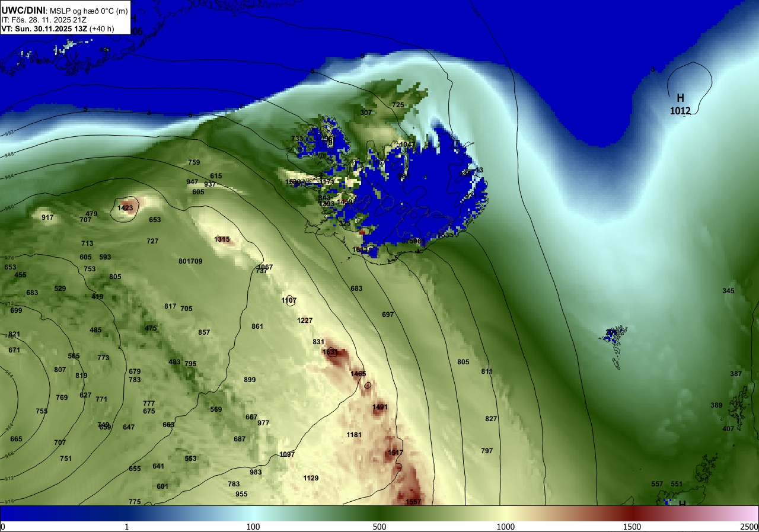This screenshot has width=759, height=532.
Task: Click the 725 value over north Iceland
Action: 398,105
